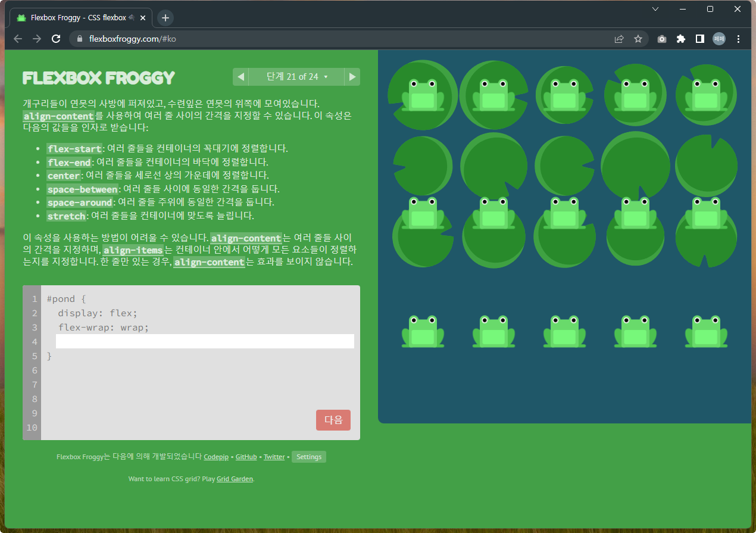This screenshot has width=756, height=533.
Task: Click the code line display: flex;
Action: [98, 313]
